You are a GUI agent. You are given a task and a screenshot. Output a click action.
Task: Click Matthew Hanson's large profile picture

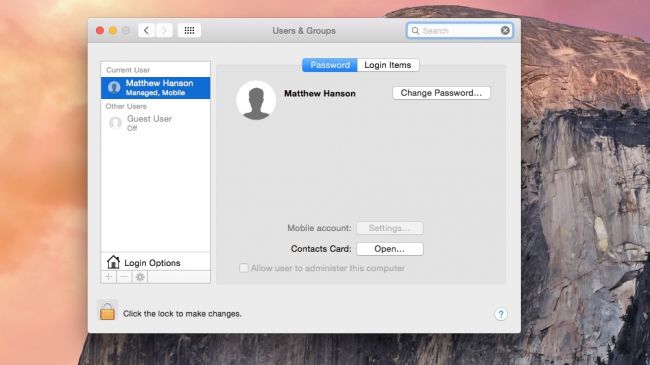click(x=256, y=100)
